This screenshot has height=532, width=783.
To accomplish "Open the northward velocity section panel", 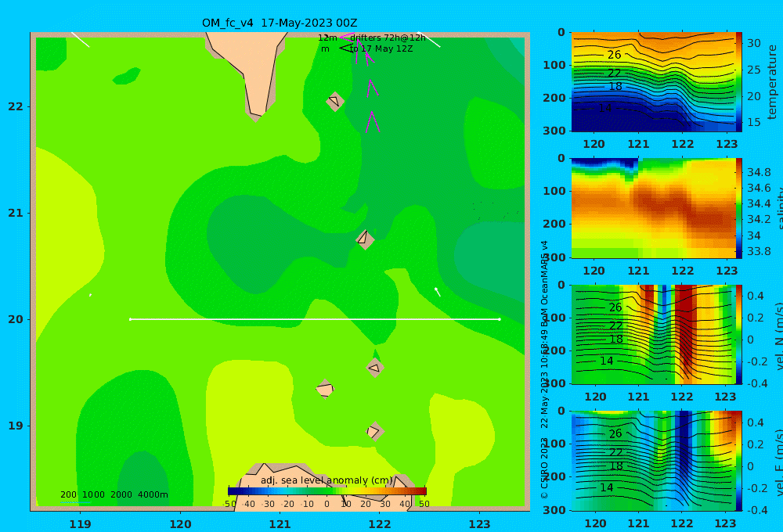I will coord(653,334).
